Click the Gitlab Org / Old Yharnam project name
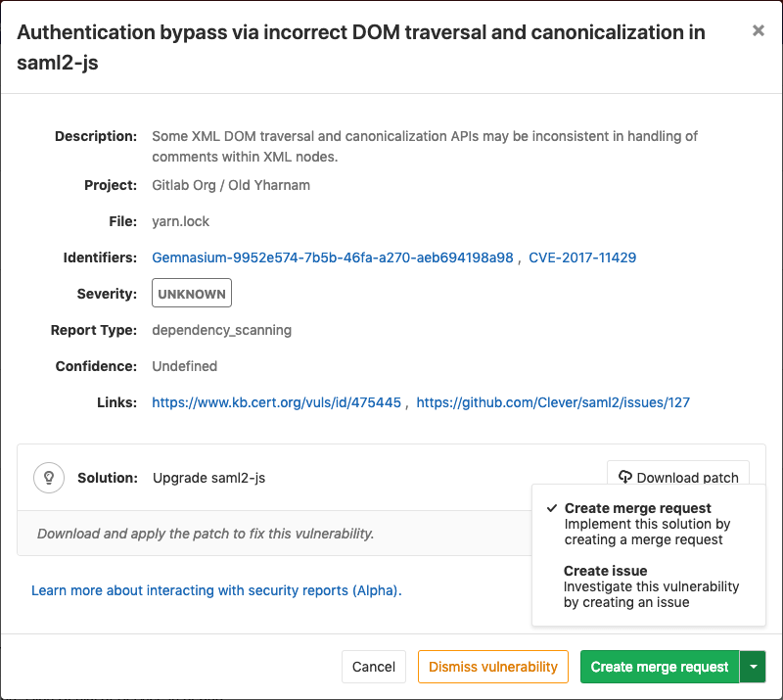Viewport: 783px width, 700px height. [x=230, y=185]
